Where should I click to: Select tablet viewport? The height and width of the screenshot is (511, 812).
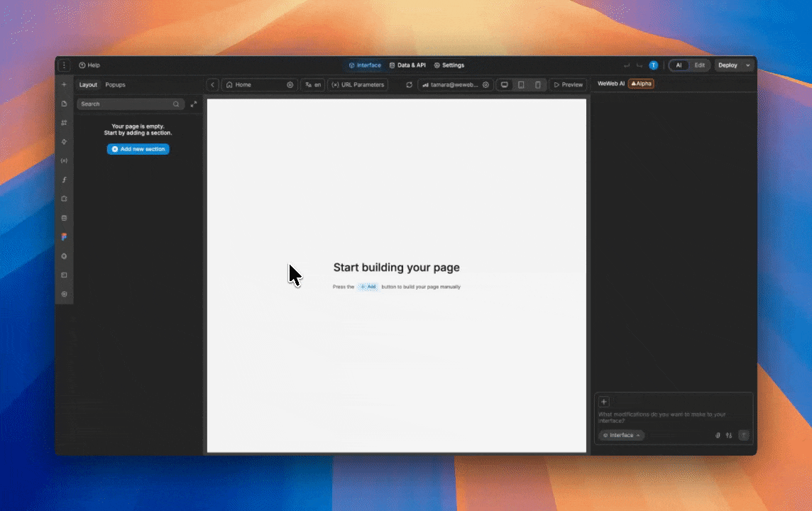pos(521,85)
